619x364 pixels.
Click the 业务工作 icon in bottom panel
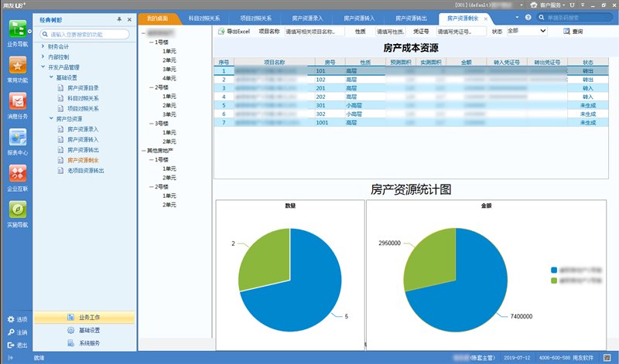coord(70,317)
